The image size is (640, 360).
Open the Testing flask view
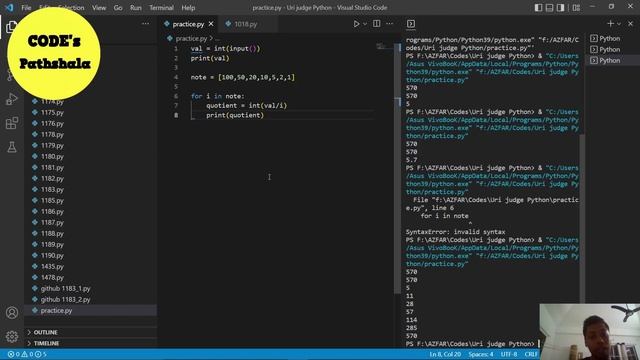point(11,147)
